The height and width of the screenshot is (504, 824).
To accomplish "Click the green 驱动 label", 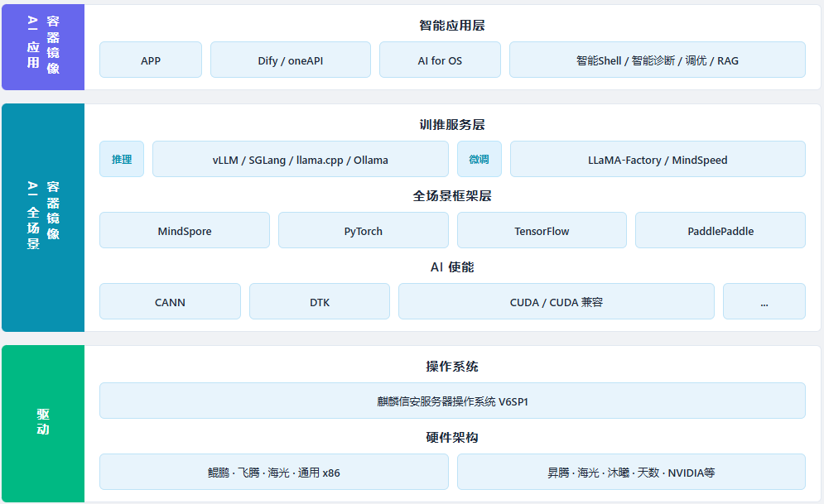I will [x=43, y=423].
